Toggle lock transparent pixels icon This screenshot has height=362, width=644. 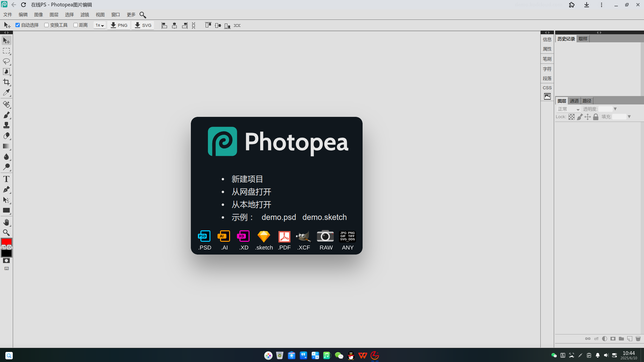pos(572,117)
